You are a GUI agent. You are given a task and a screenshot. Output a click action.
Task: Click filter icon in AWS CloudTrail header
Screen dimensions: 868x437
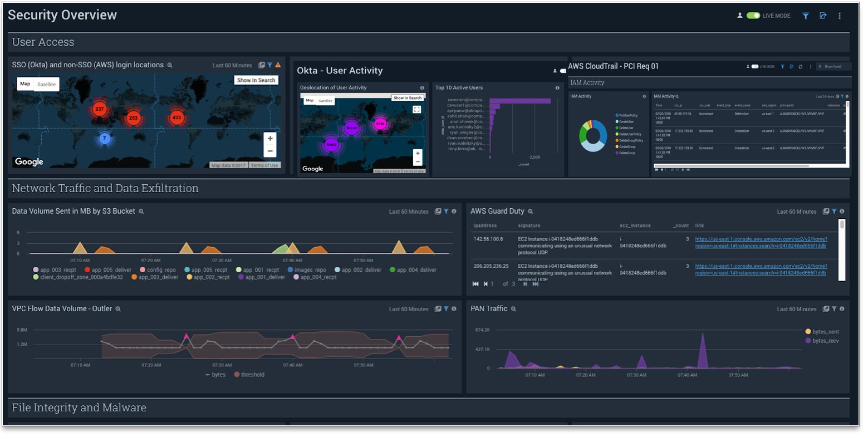pos(782,67)
